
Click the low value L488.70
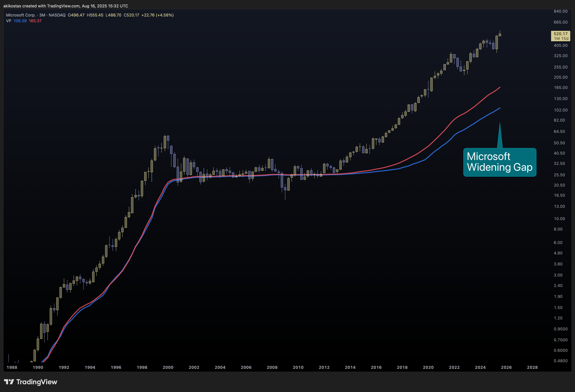(x=113, y=15)
